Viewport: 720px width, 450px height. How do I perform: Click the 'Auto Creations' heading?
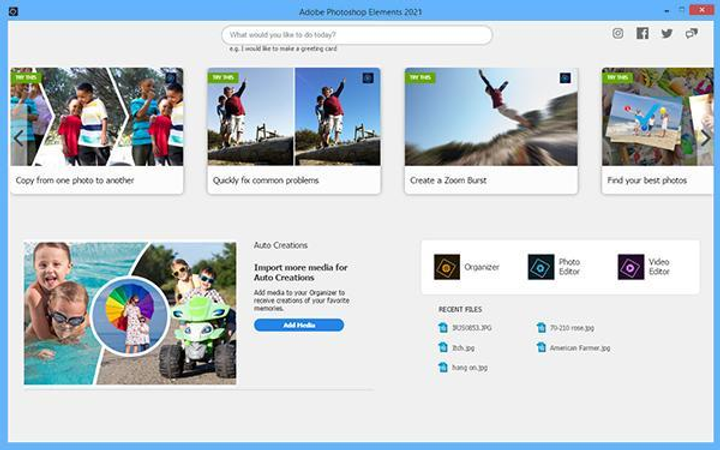pyautogui.click(x=281, y=245)
